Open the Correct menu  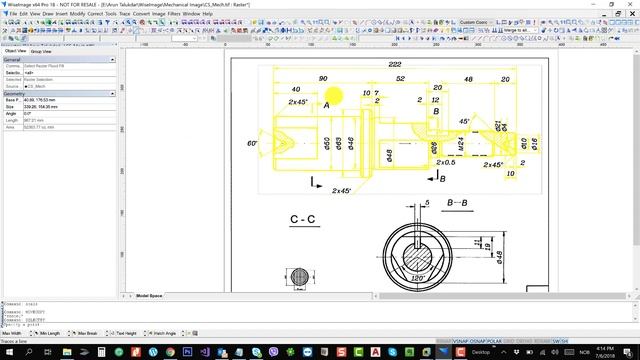[x=95, y=14]
